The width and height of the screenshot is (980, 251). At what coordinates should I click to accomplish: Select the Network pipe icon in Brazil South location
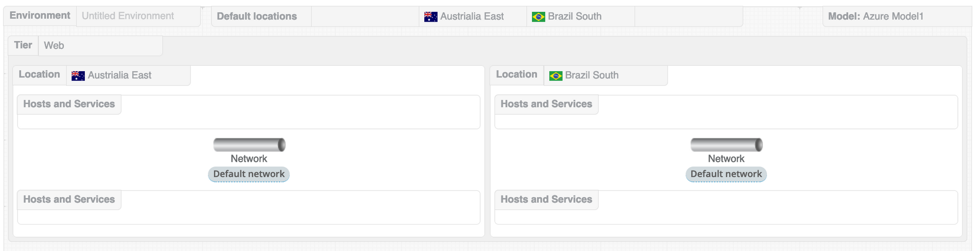click(x=727, y=145)
